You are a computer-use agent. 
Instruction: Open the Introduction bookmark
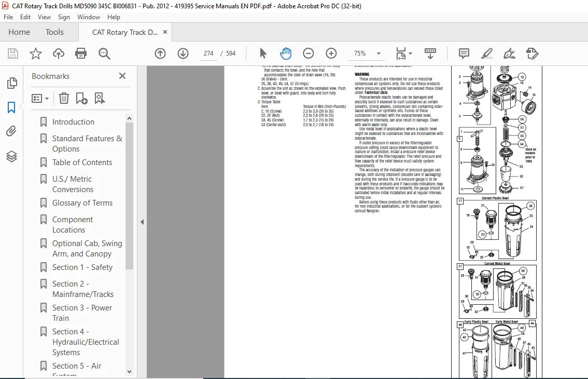click(x=73, y=121)
